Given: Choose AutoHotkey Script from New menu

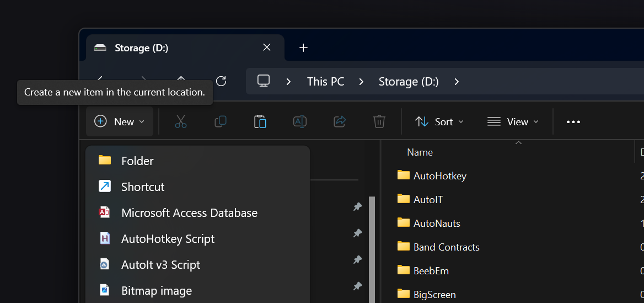Looking at the screenshot, I should [x=197, y=238].
